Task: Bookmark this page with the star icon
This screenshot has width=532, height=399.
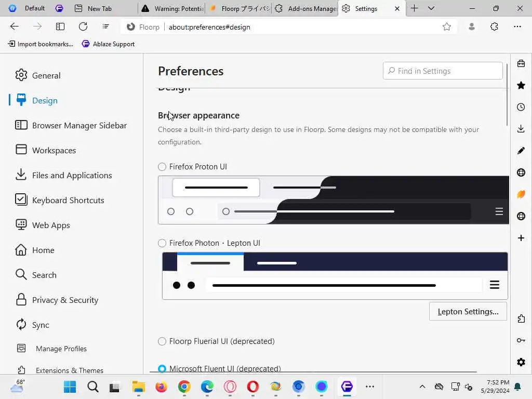Action: (x=446, y=27)
